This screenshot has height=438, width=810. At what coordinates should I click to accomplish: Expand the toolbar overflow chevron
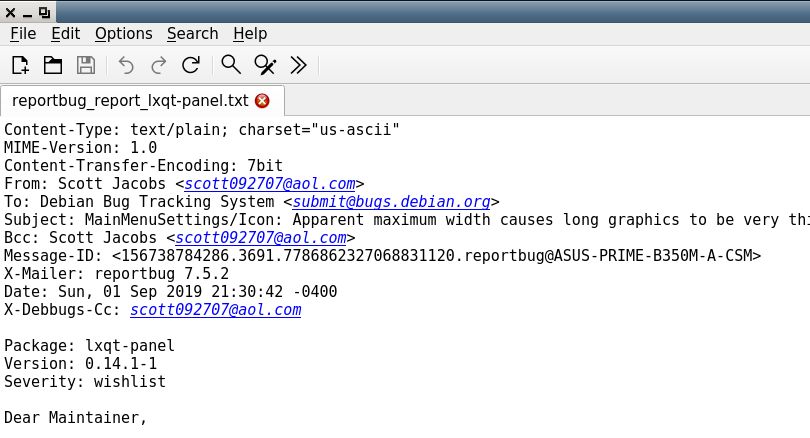[298, 65]
